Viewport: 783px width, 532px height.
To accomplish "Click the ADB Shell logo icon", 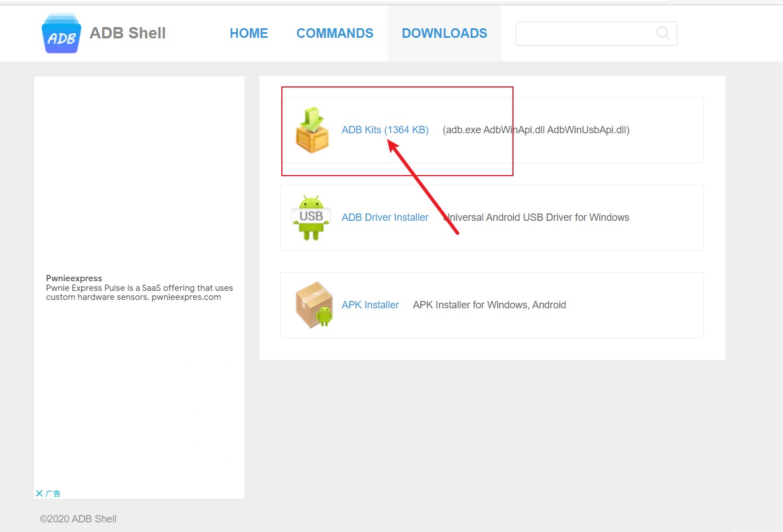I will (61, 33).
